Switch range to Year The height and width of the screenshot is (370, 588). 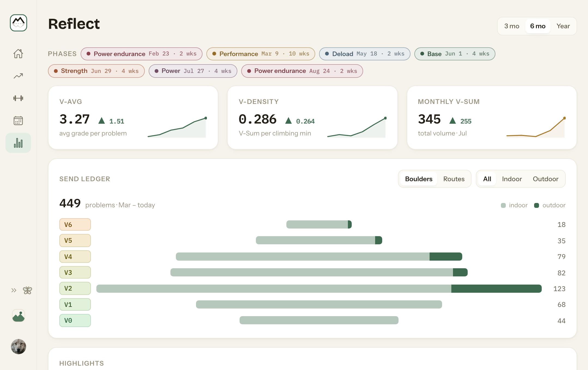click(563, 26)
